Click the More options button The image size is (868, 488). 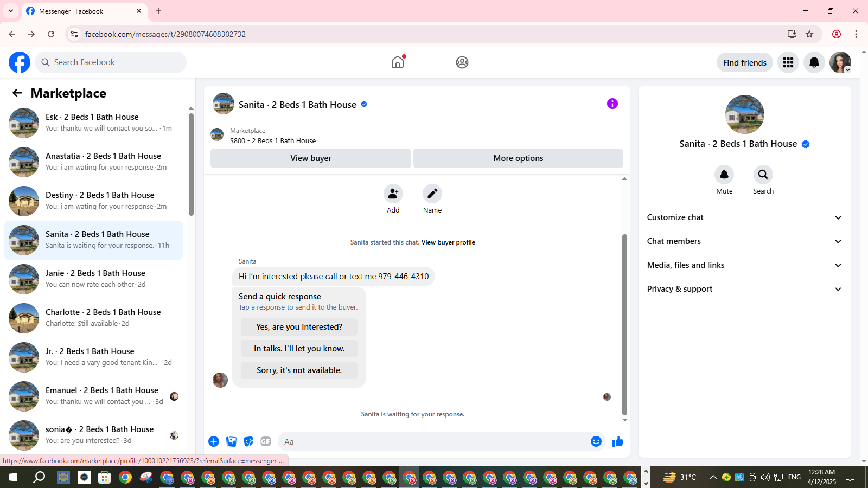[x=518, y=158]
